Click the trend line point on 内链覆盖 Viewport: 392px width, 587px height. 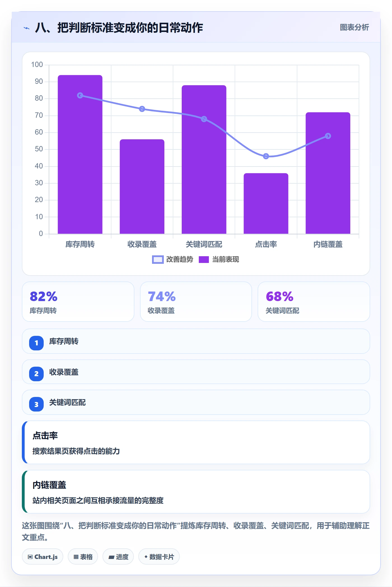[x=328, y=136]
